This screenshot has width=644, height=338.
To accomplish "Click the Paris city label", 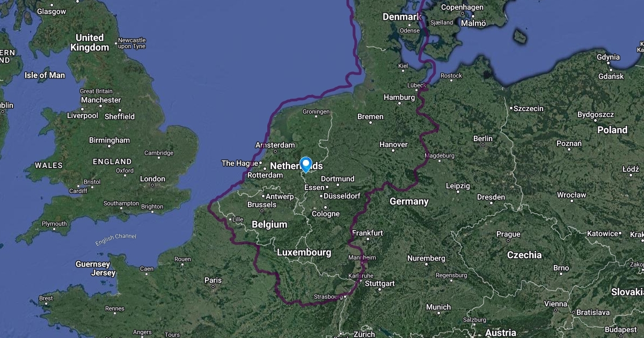I will point(213,280).
